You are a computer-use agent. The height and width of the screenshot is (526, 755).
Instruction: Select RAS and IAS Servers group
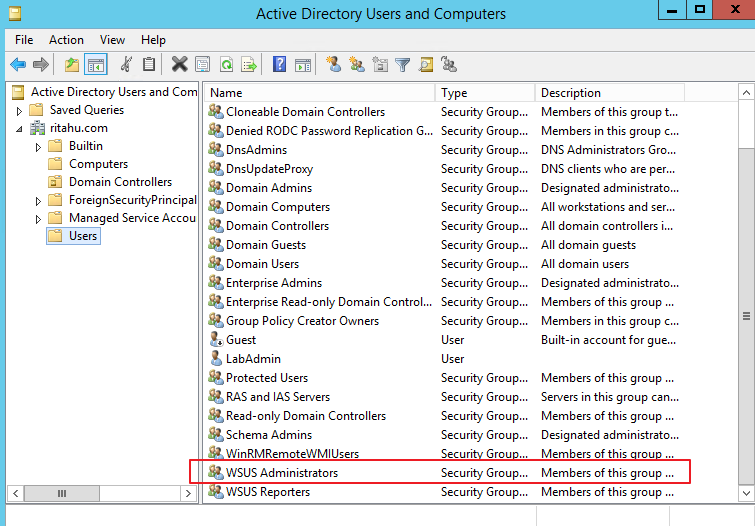click(278, 396)
